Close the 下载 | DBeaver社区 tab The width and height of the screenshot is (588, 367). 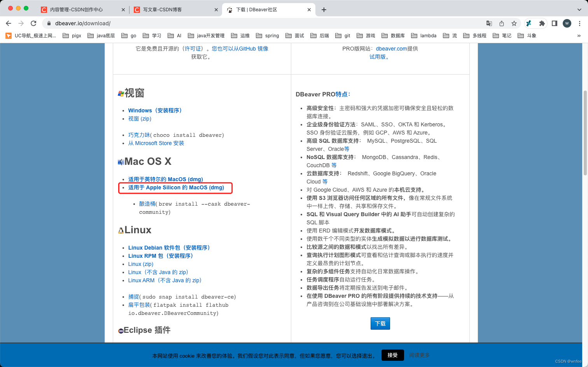[x=309, y=10]
